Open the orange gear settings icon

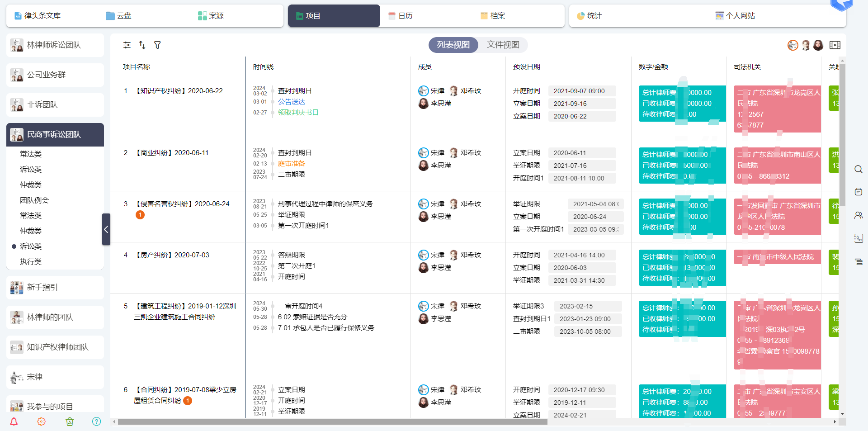(41, 422)
